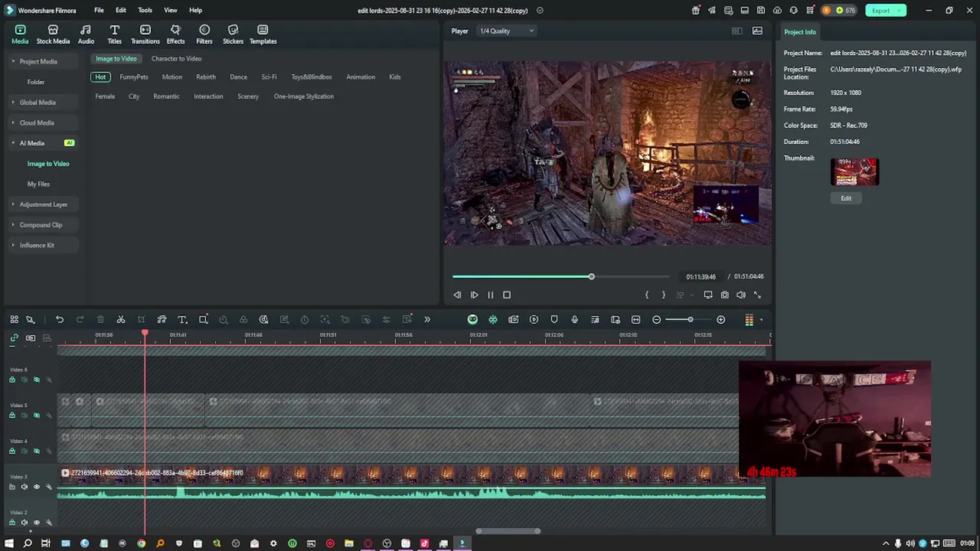The width and height of the screenshot is (980, 551).
Task: Open My Files under AI Media
Action: click(38, 184)
